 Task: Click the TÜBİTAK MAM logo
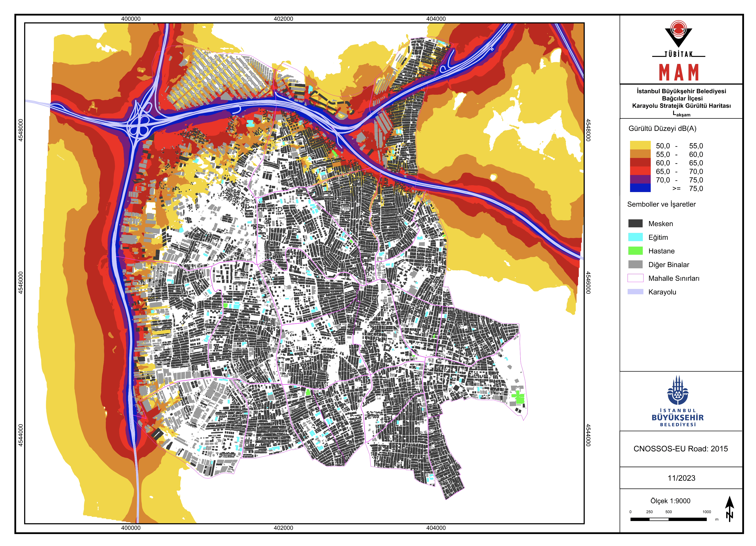click(x=678, y=51)
